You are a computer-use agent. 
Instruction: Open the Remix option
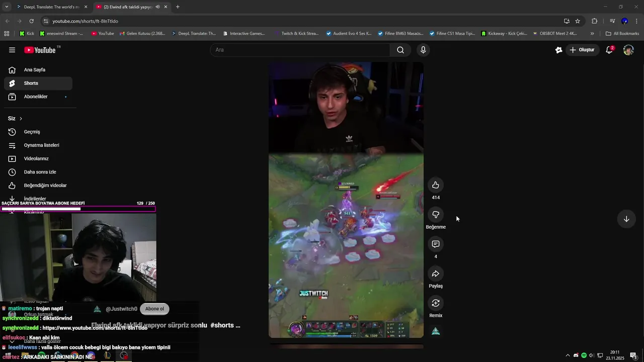[x=436, y=303]
